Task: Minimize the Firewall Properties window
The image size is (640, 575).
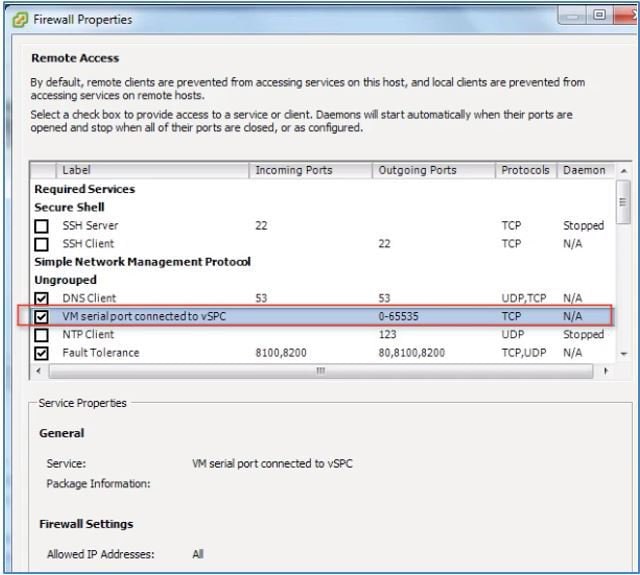Action: (572, 16)
